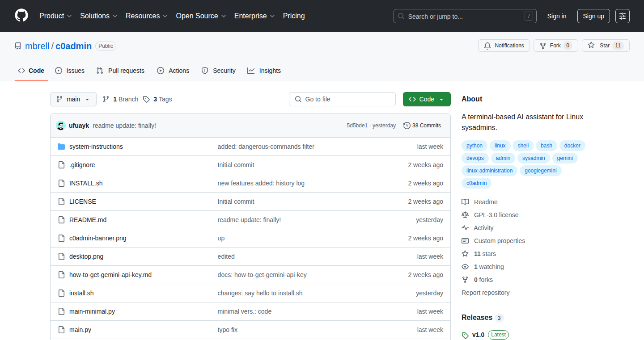
Task: Select the linux-administration topic tag
Action: tap(490, 171)
